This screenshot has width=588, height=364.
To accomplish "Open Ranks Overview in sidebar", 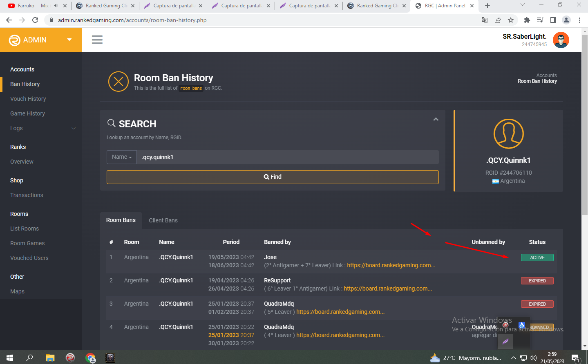I will coord(22,162).
